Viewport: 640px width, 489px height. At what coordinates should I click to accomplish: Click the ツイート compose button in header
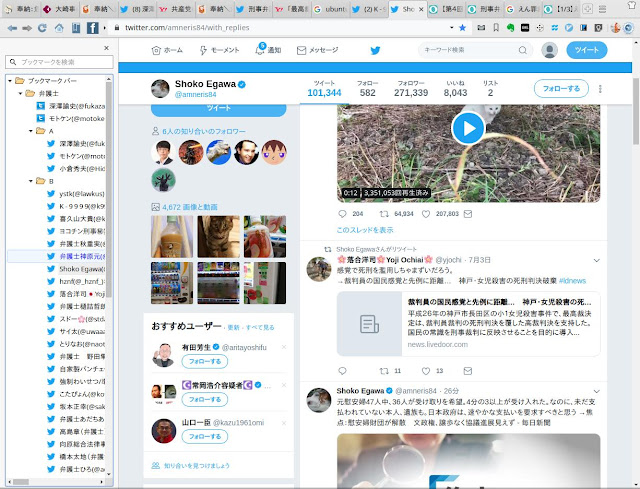tap(587, 50)
